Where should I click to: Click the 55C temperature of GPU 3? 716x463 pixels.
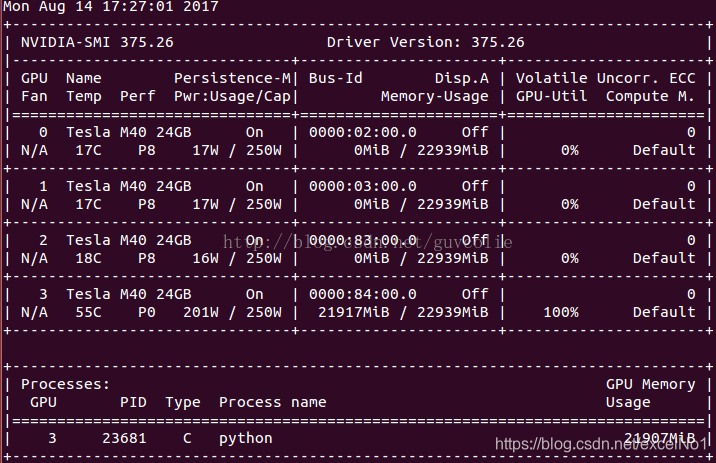(88, 312)
